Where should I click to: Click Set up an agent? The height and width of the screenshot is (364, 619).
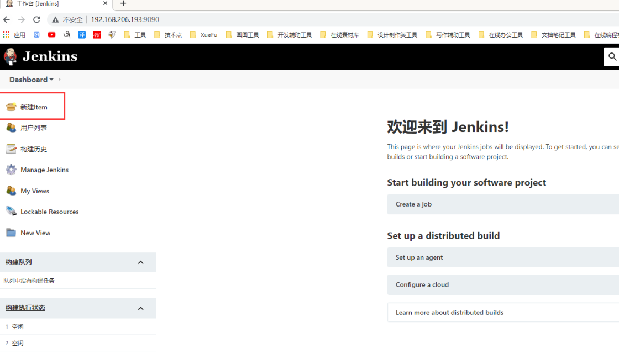click(x=503, y=257)
